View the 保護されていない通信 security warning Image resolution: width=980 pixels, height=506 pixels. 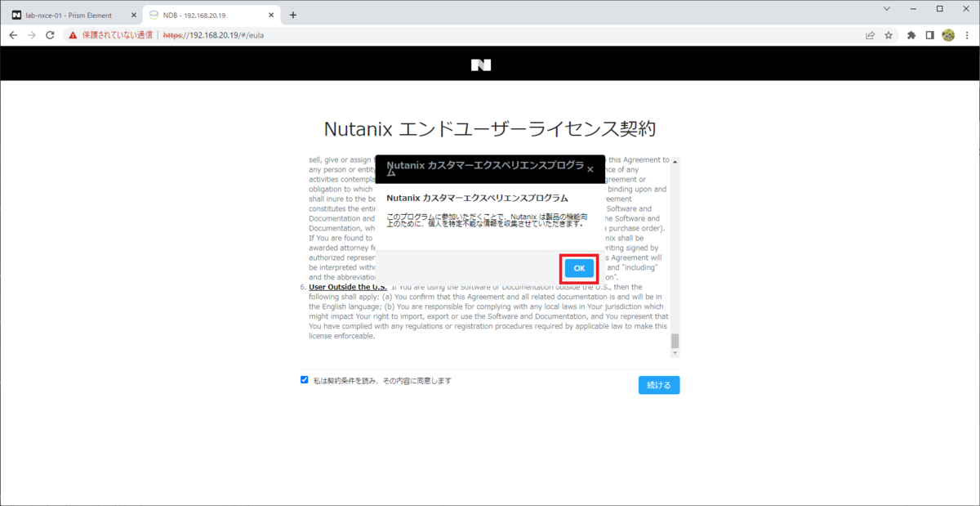111,35
